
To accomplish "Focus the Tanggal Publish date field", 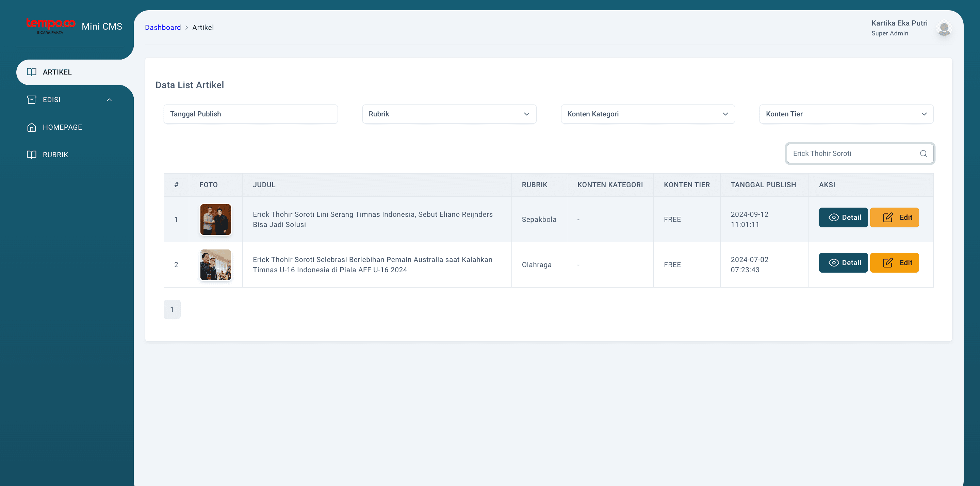I will tap(250, 114).
